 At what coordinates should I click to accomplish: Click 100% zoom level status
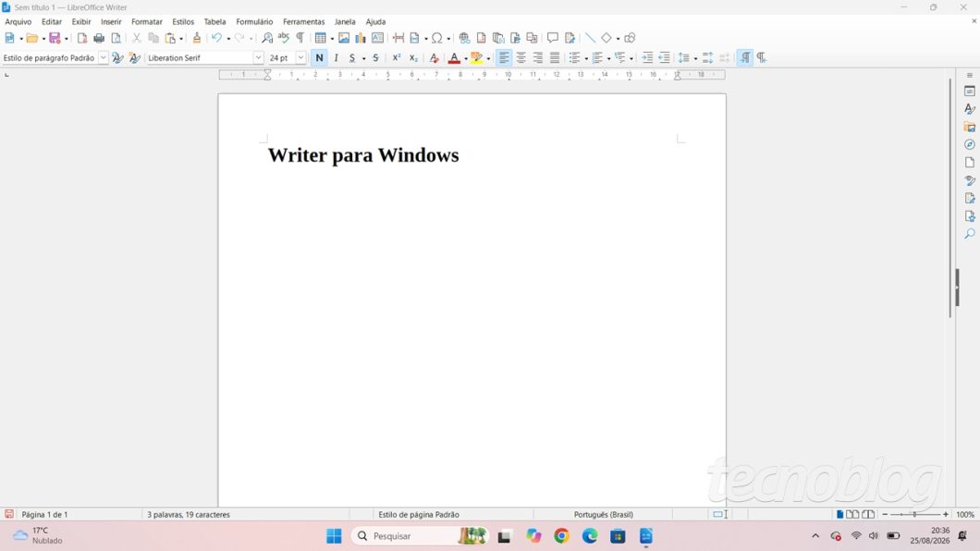[965, 515]
